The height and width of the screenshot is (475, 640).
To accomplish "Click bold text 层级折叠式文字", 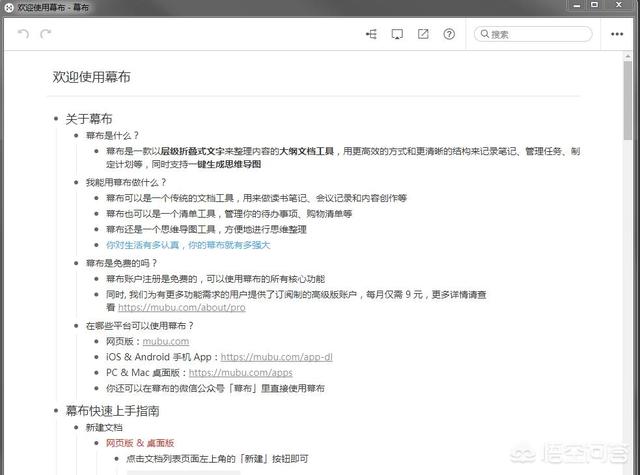I will 193,151.
